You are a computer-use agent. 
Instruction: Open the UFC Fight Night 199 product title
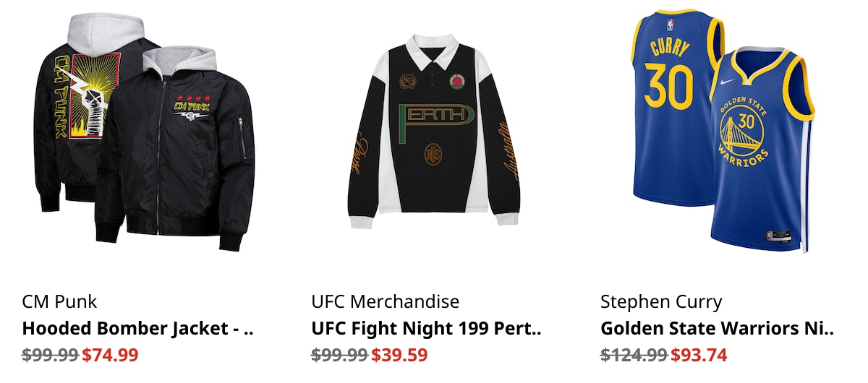[427, 328]
